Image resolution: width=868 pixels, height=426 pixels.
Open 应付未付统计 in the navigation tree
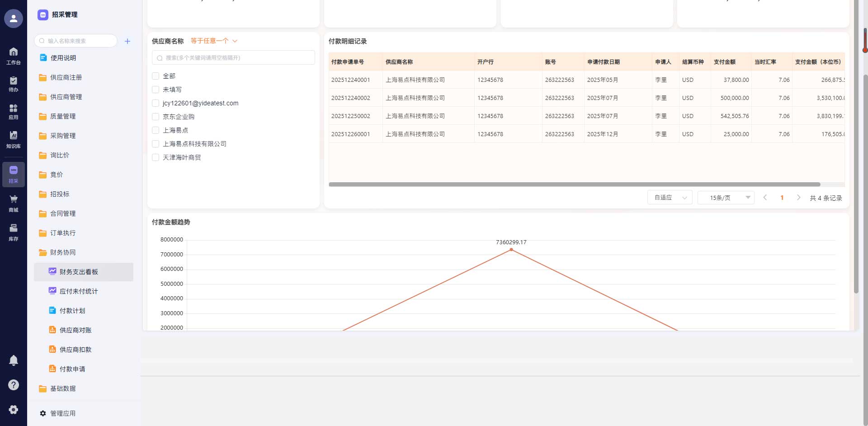pyautogui.click(x=79, y=291)
